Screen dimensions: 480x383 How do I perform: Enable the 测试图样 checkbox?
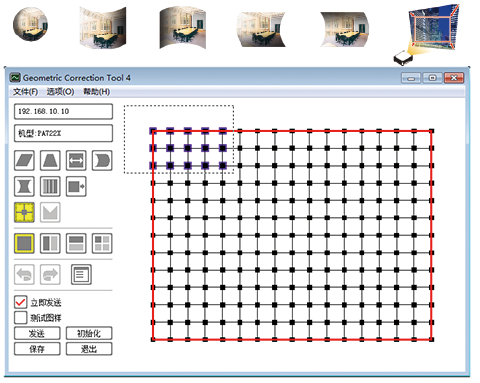(x=21, y=317)
